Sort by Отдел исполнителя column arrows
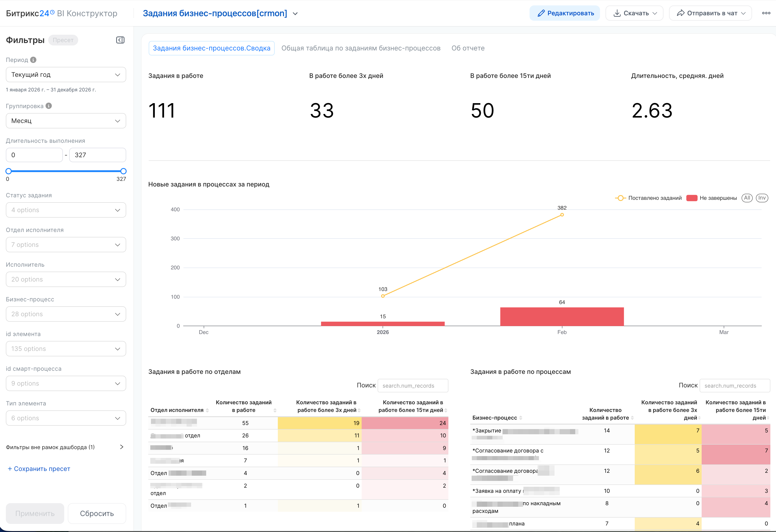The image size is (776, 532). tap(207, 410)
